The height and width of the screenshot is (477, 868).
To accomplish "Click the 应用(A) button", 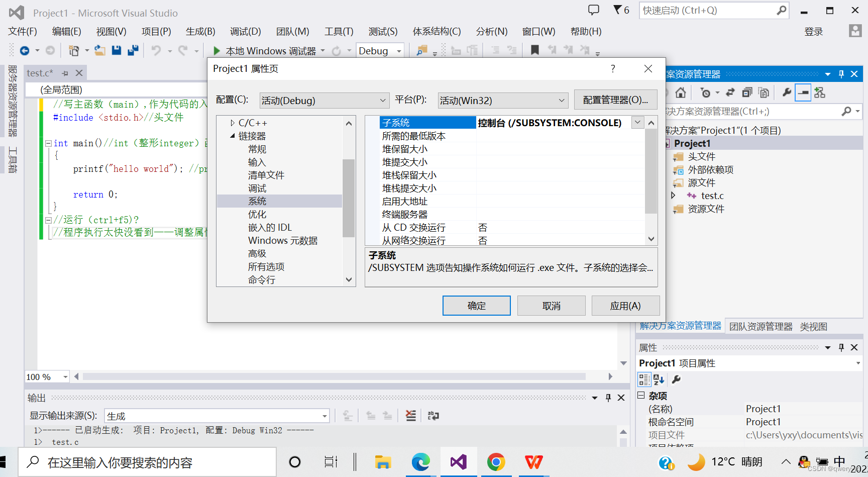I will click(625, 306).
